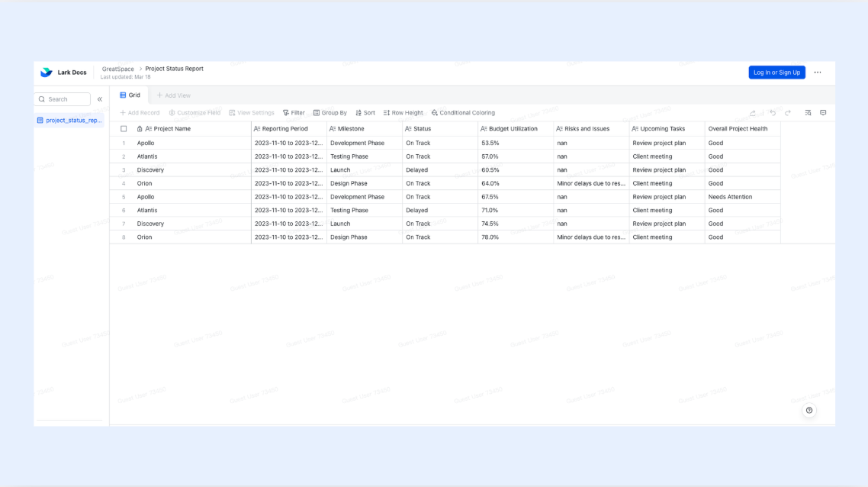Select the Grid view tab
868x487 pixels.
(x=130, y=95)
